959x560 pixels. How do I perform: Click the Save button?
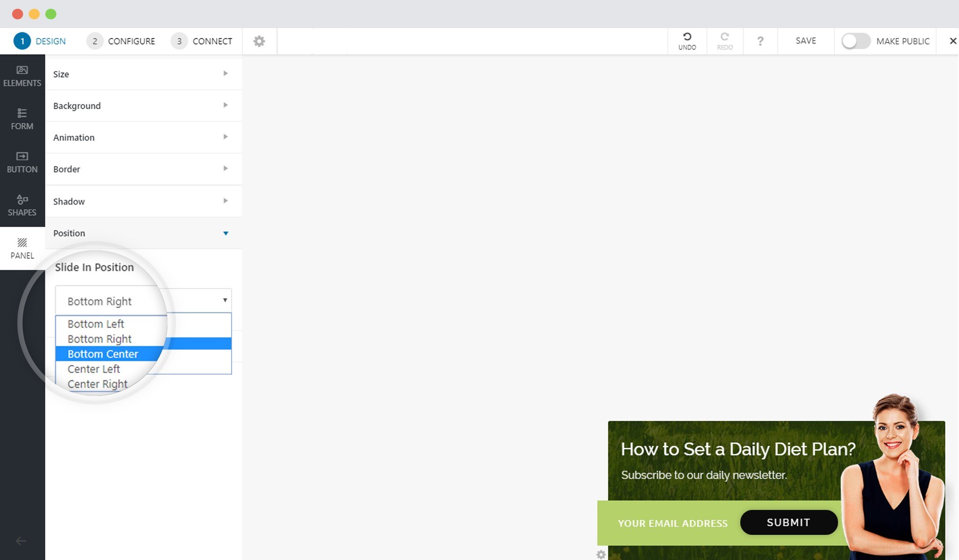coord(805,41)
